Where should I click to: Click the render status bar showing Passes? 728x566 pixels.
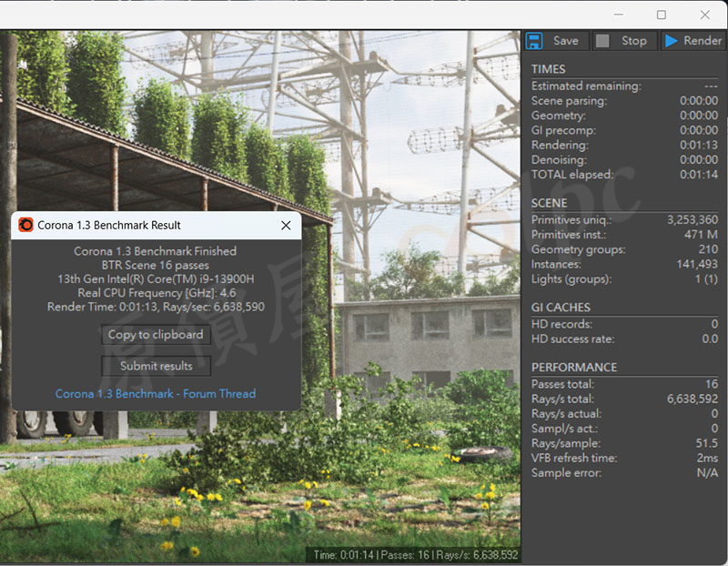(x=416, y=554)
